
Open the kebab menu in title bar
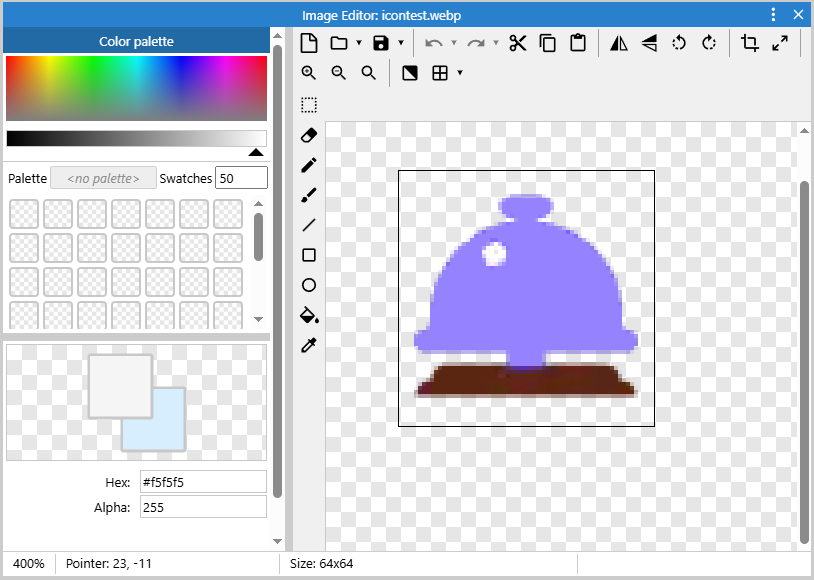(x=773, y=15)
